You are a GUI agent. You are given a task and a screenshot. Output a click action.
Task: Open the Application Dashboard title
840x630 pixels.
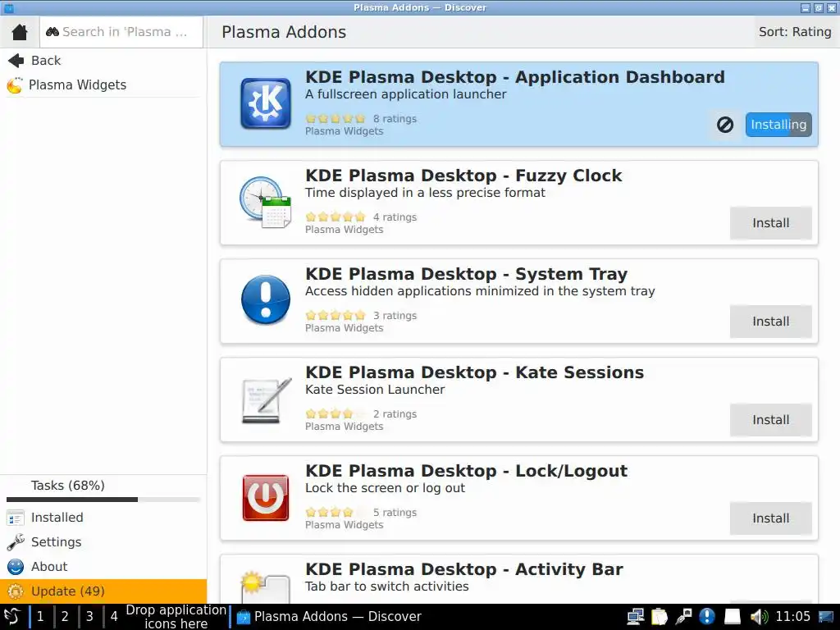(x=514, y=77)
